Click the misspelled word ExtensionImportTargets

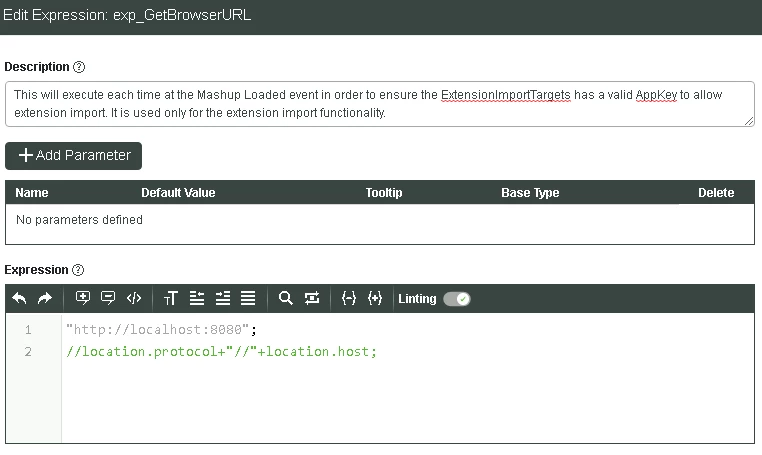(x=505, y=95)
